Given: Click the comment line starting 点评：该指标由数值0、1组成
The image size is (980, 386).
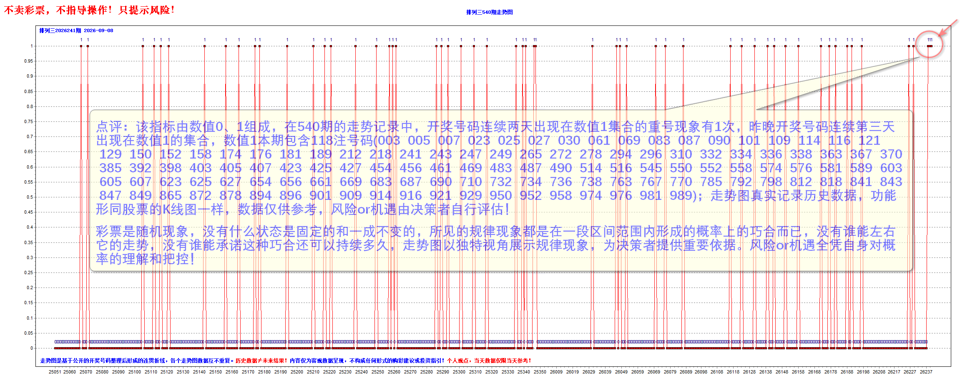Looking at the screenshot, I should (495, 126).
